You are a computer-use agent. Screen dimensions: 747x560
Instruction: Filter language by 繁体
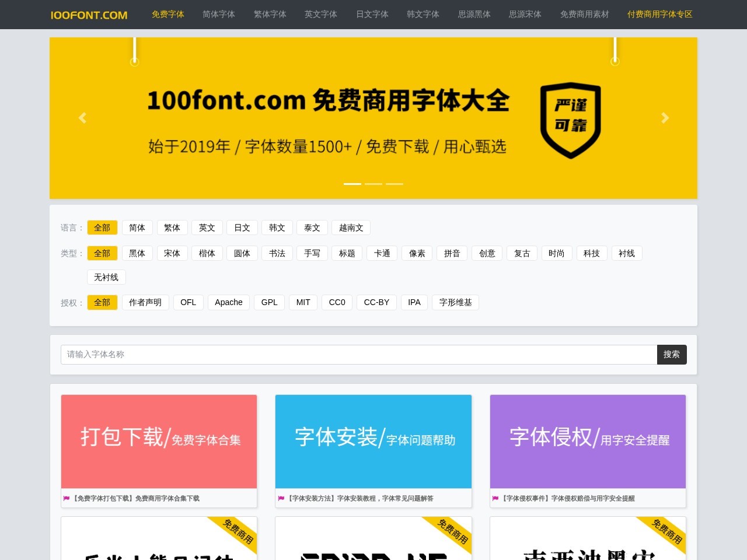[172, 228]
